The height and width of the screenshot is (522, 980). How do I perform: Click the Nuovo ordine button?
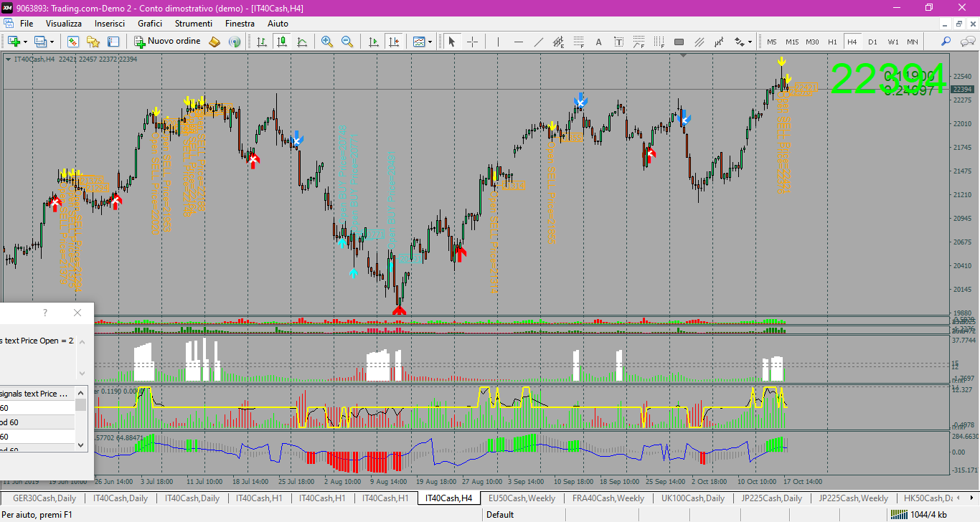[167, 42]
